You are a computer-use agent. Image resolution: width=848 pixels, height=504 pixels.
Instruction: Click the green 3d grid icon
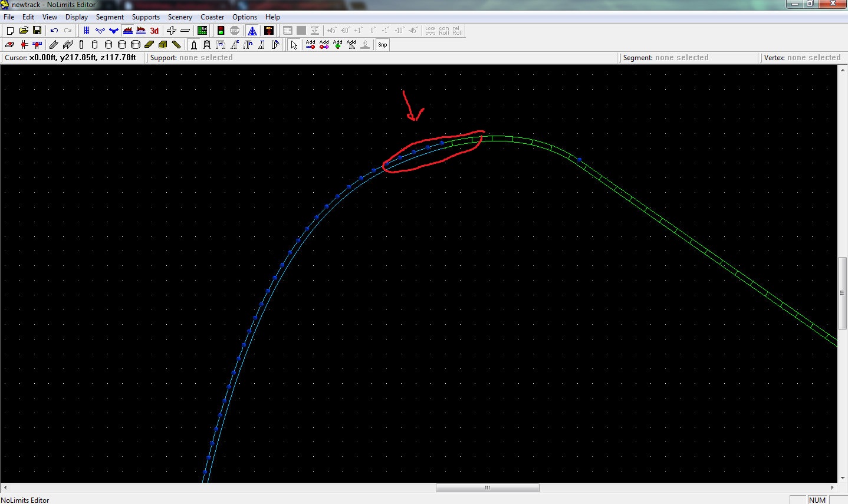tap(202, 31)
